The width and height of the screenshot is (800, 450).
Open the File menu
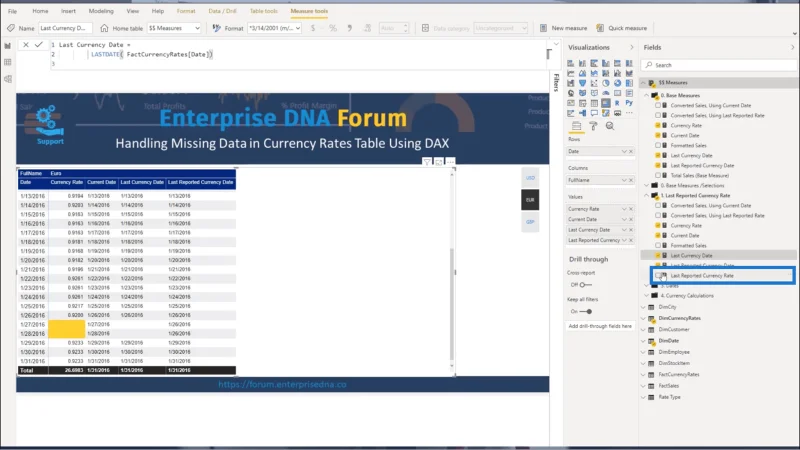pos(12,11)
